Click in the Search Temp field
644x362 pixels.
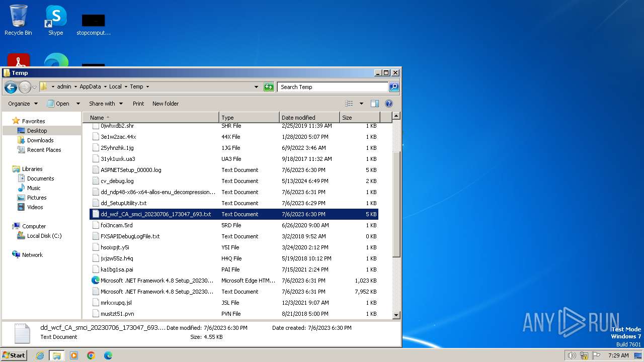(x=333, y=87)
